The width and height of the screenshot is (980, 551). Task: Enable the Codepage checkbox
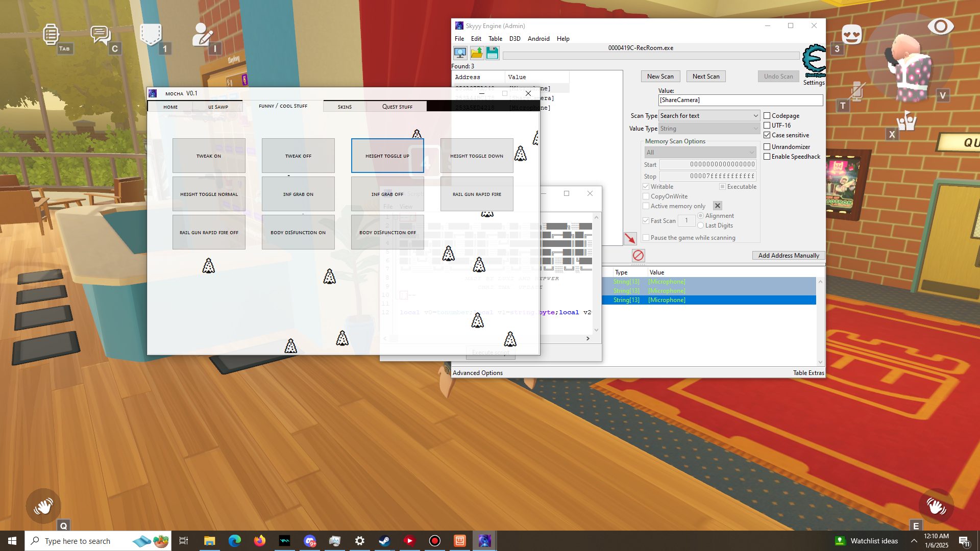tap(767, 116)
